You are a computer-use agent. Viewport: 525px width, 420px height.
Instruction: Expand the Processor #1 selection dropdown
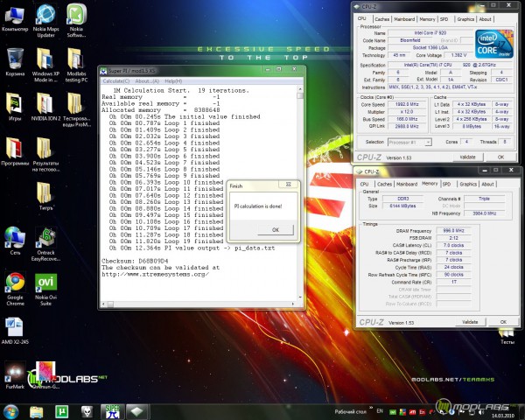[428, 143]
